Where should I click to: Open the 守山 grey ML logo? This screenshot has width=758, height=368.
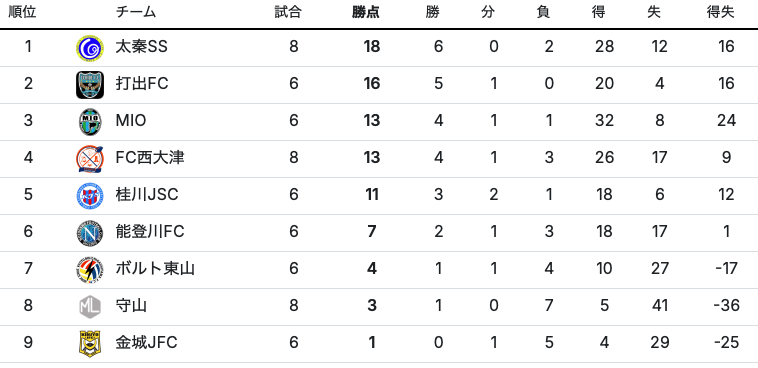[89, 307]
